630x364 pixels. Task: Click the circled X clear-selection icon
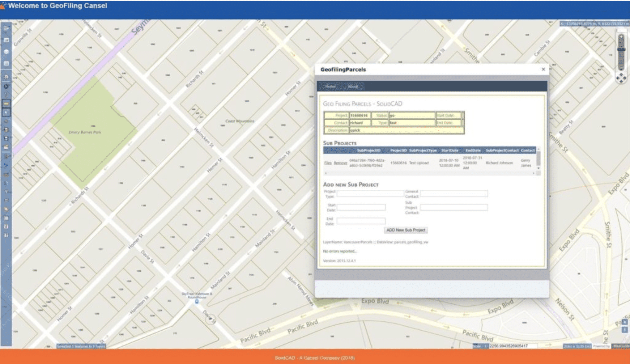pyautogui.click(x=6, y=87)
